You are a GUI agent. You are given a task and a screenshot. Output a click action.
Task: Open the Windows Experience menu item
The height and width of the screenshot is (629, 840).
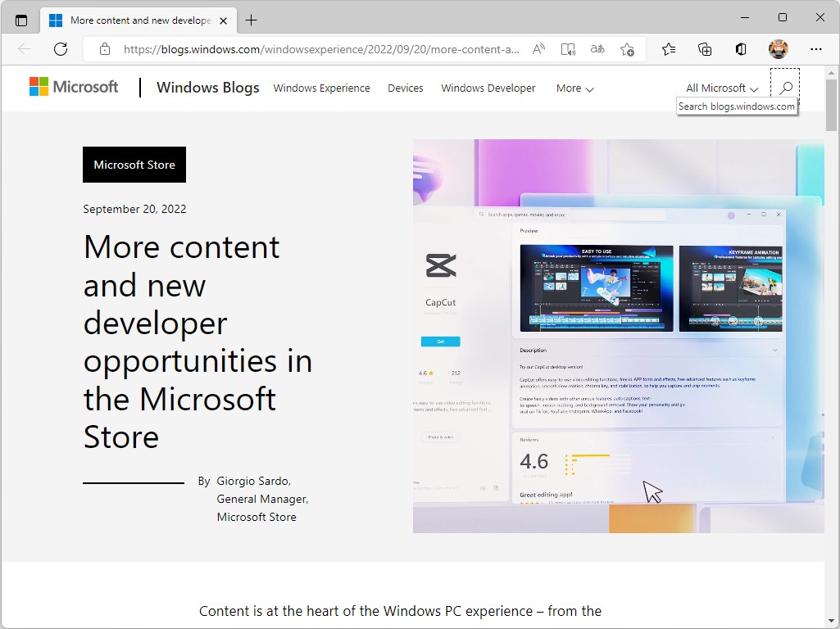tap(321, 88)
